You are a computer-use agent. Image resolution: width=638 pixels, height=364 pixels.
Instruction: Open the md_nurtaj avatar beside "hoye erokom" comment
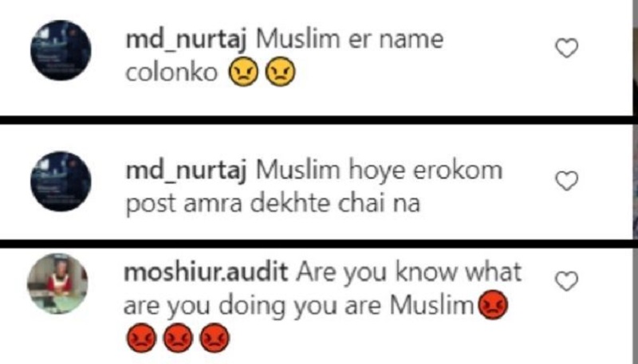coord(61,181)
